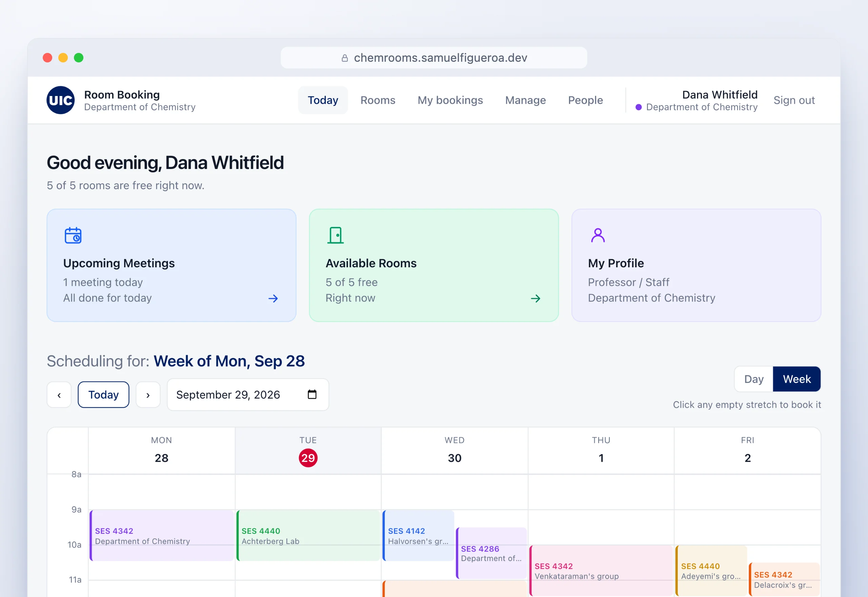Click the Sign out link
868x597 pixels.
794,100
